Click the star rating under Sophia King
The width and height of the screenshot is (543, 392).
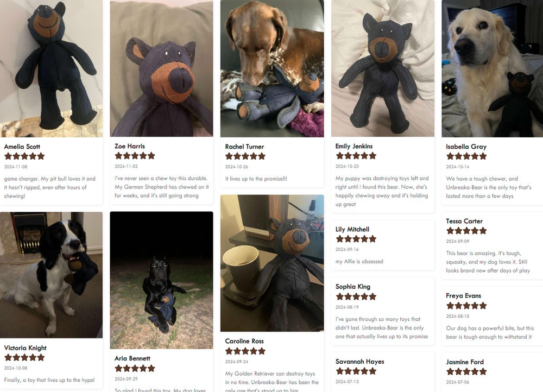tap(356, 296)
